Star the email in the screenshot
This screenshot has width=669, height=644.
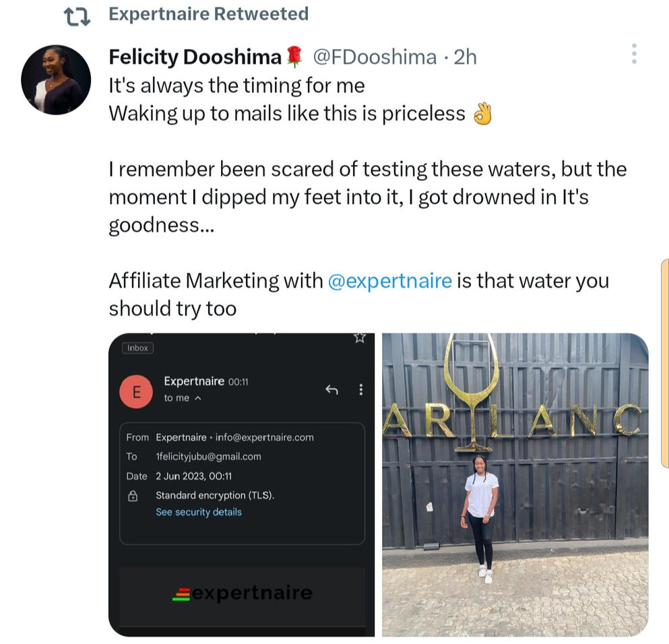pos(360,337)
